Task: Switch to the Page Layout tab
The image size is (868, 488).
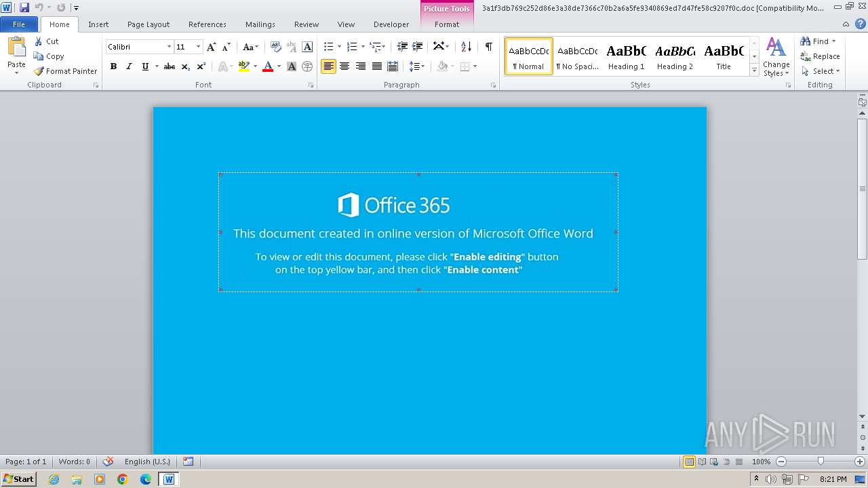Action: (x=149, y=24)
